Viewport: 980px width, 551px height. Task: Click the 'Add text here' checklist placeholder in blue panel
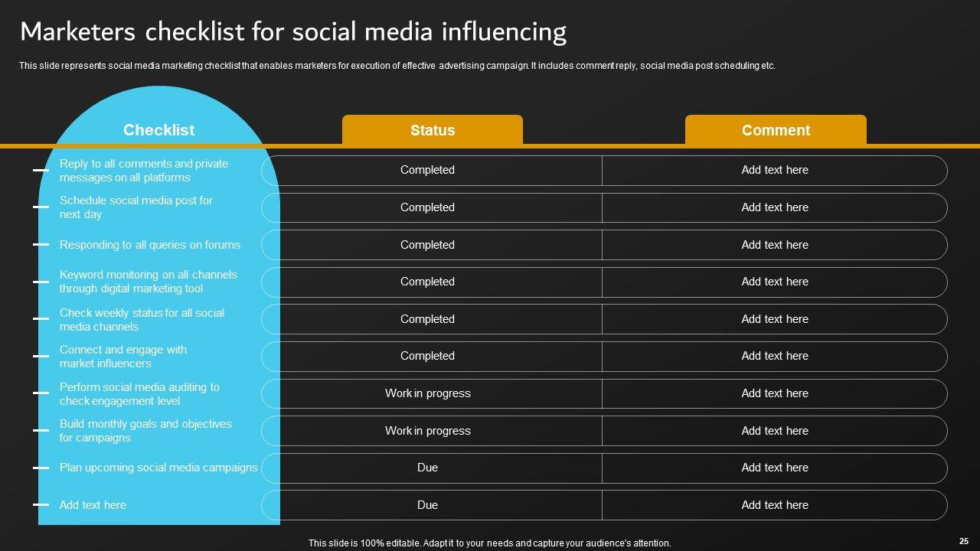[x=93, y=505]
